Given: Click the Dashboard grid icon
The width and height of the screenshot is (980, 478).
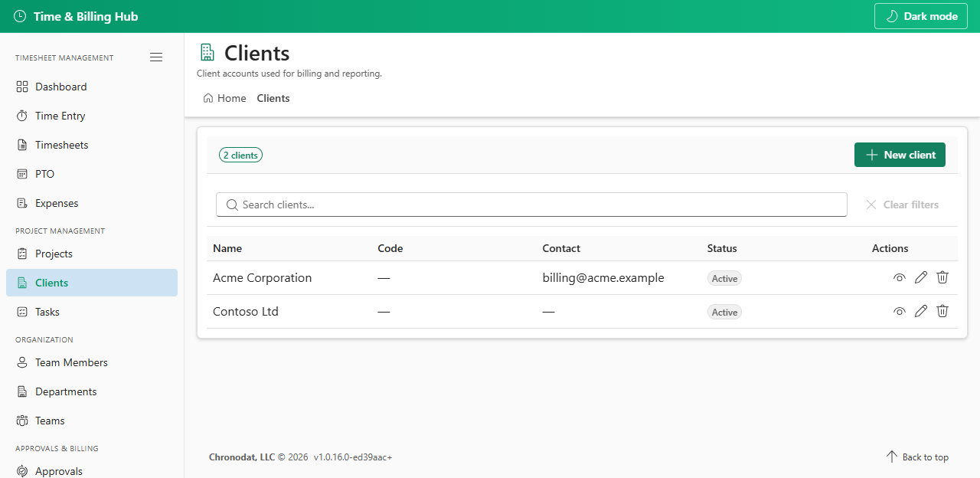Looking at the screenshot, I should (22, 87).
